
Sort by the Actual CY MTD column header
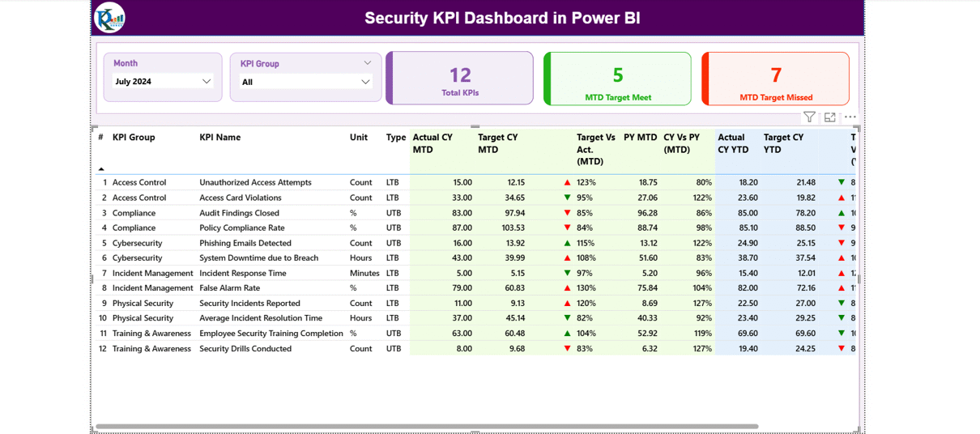pyautogui.click(x=432, y=143)
